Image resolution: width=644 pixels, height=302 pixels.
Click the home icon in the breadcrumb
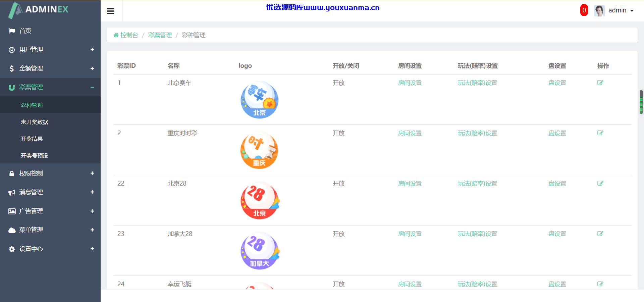point(116,35)
